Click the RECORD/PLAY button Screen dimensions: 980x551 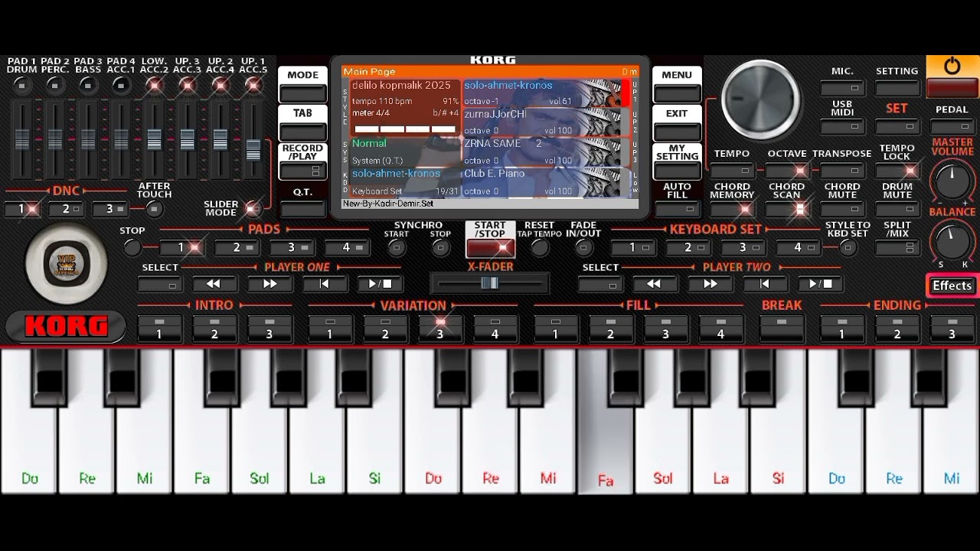302,161
